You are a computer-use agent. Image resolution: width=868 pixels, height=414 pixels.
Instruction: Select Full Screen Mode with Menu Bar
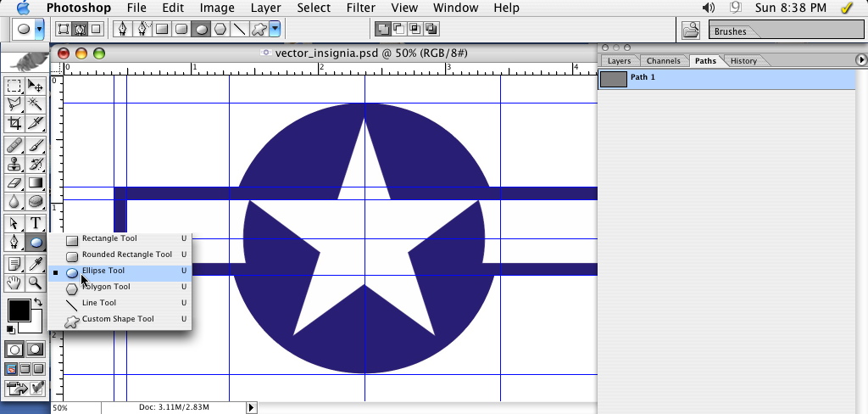click(25, 369)
